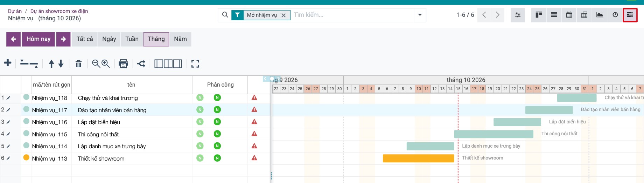
Task: Edit the pencil for Nhiệm vụ_118
Action: click(8, 98)
